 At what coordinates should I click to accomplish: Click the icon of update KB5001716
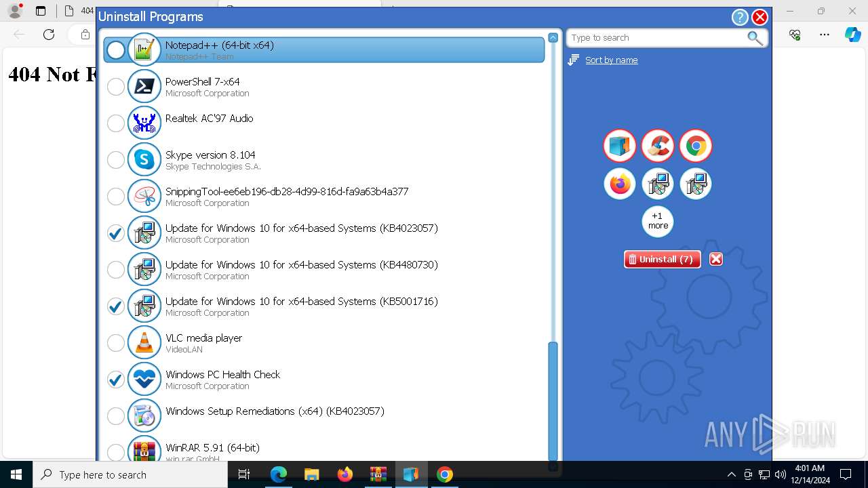click(x=144, y=306)
